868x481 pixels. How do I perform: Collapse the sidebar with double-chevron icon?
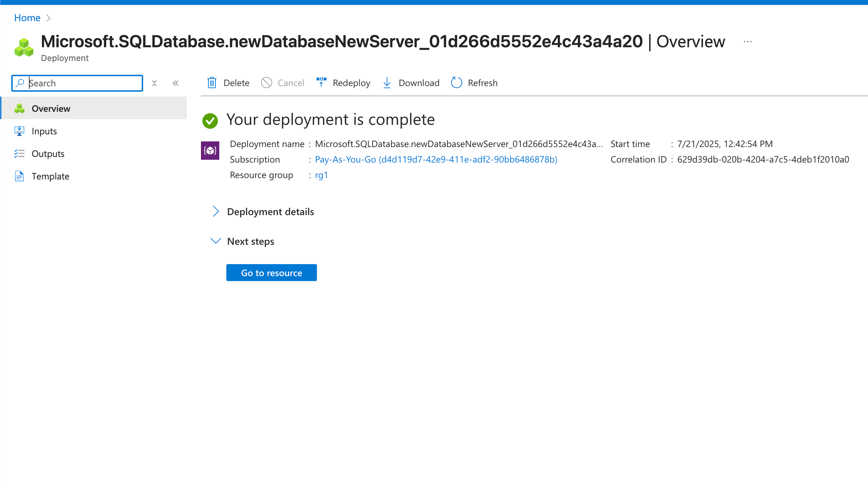(x=176, y=83)
